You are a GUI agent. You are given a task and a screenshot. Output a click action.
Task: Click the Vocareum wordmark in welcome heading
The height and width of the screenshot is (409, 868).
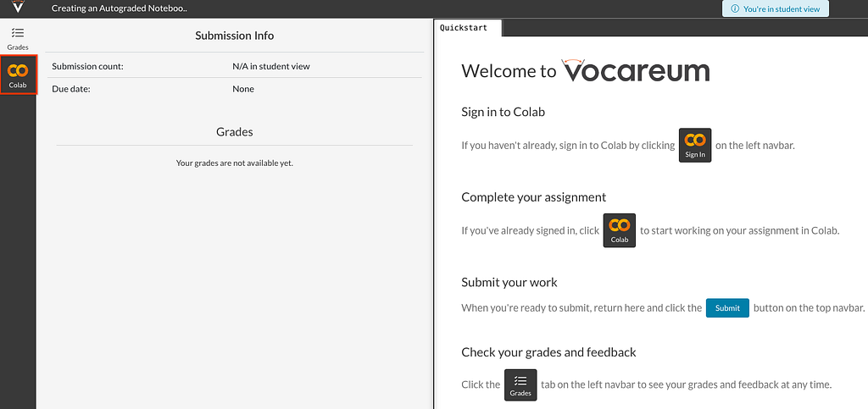[x=636, y=70]
